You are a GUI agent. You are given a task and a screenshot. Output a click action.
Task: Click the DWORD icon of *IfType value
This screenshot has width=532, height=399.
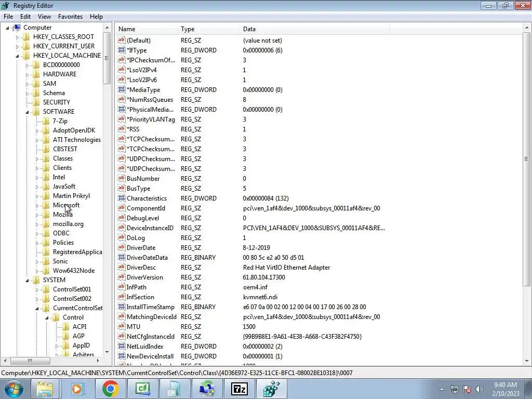pos(122,50)
